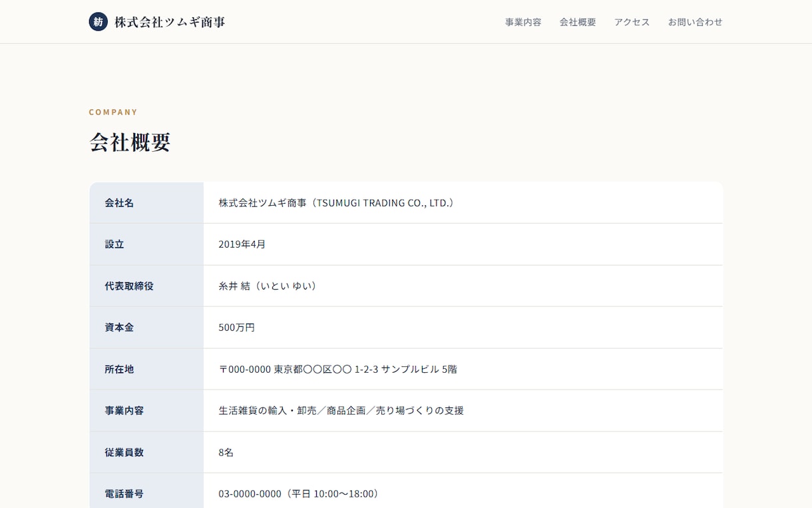The width and height of the screenshot is (812, 508).
Task: Open the お問い合わせ navigation link
Action: click(695, 22)
